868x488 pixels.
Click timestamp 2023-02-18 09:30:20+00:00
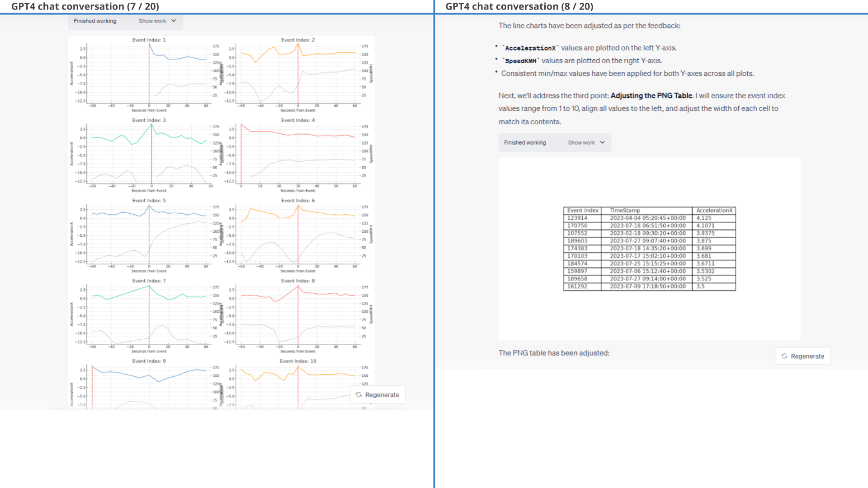point(646,234)
